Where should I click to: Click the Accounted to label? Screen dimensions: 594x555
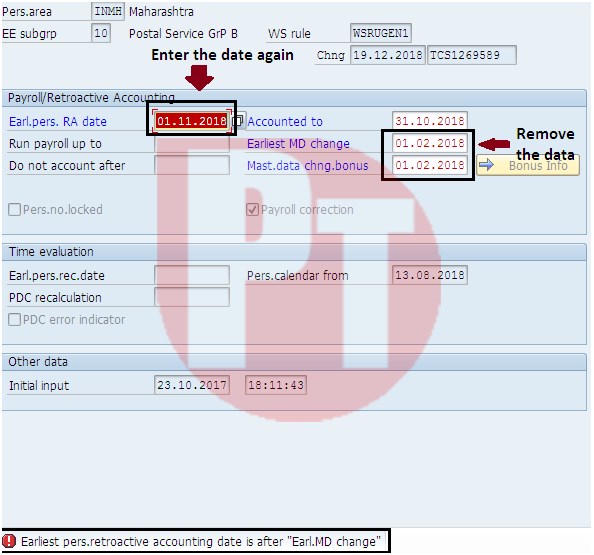point(285,122)
